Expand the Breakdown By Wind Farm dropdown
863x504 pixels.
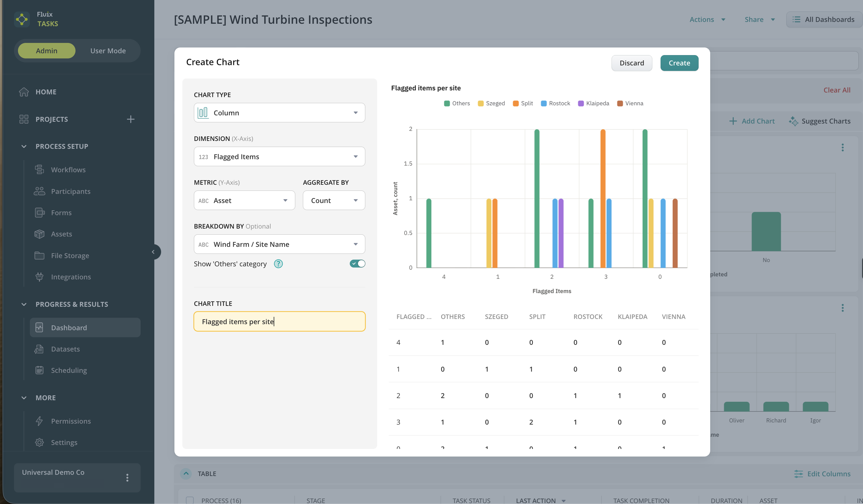click(279, 244)
